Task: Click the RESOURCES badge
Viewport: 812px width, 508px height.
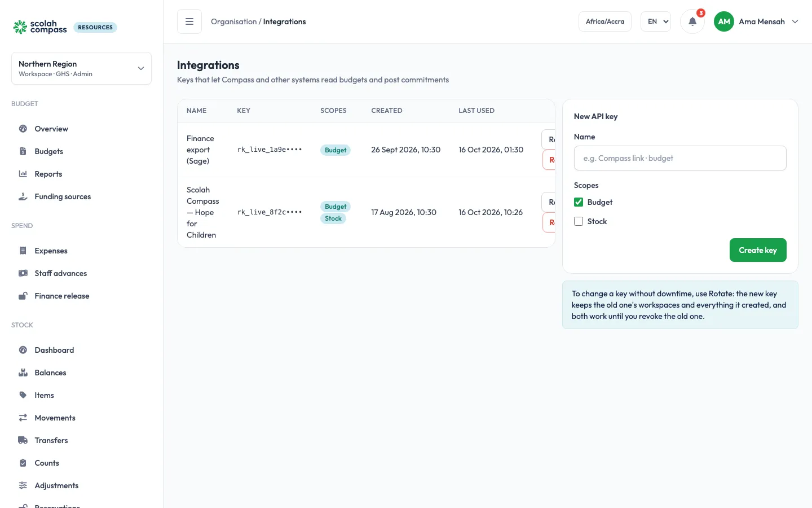Action: coord(95,27)
